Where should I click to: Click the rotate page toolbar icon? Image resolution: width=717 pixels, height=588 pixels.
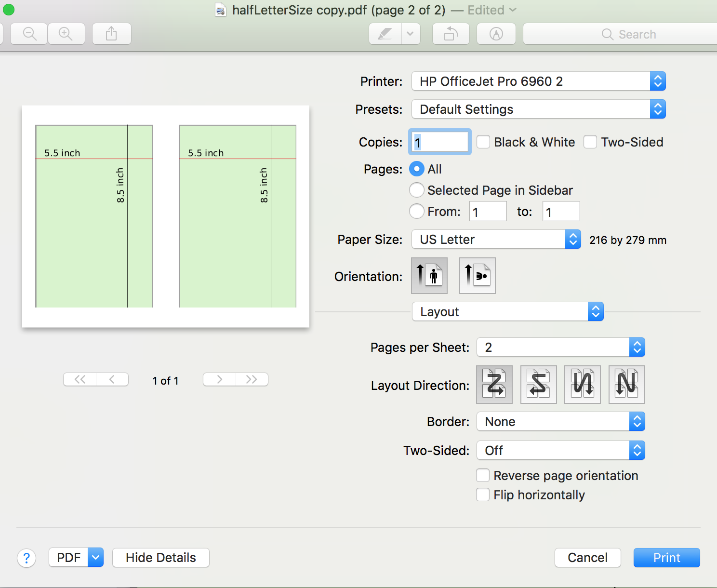pyautogui.click(x=450, y=34)
